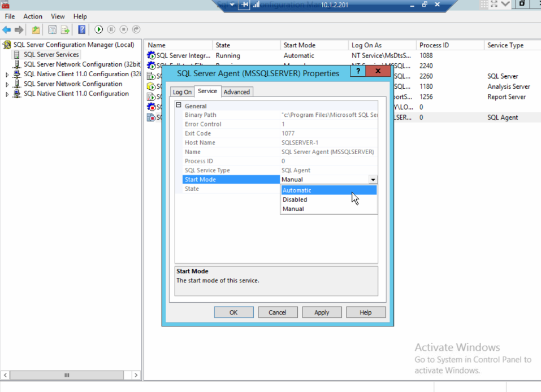This screenshot has height=392, width=541.
Task: Click the Help button in the dialog
Action: tap(366, 312)
